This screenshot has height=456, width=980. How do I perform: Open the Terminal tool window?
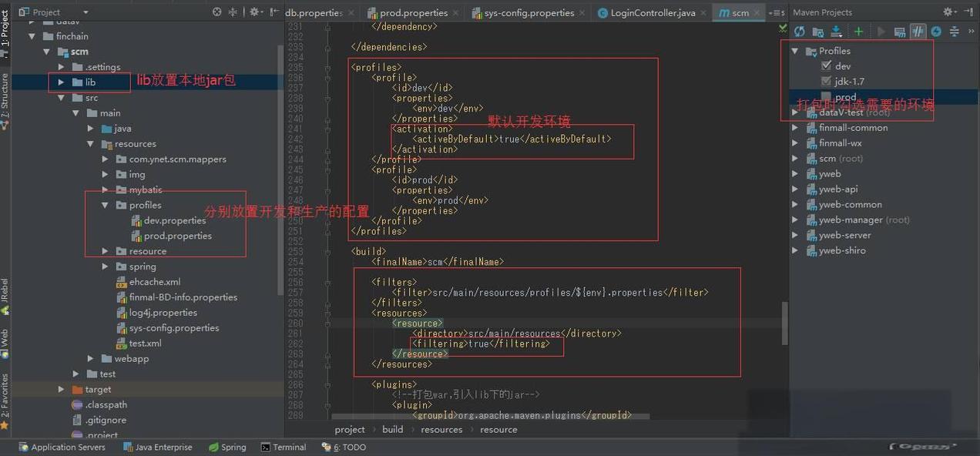[283, 448]
